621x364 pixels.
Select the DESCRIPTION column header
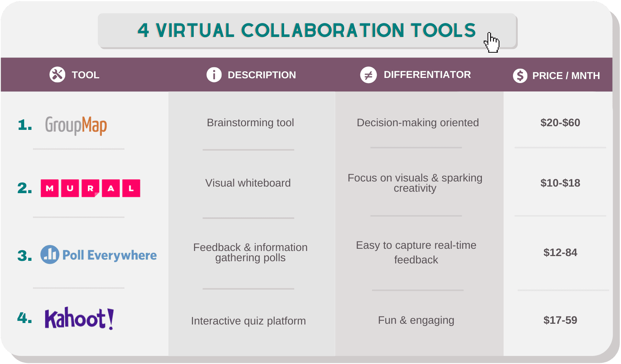pyautogui.click(x=262, y=75)
